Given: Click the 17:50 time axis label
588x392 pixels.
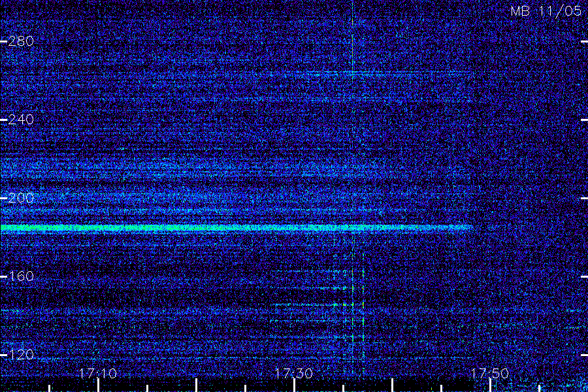Looking at the screenshot, I should click(x=490, y=373).
